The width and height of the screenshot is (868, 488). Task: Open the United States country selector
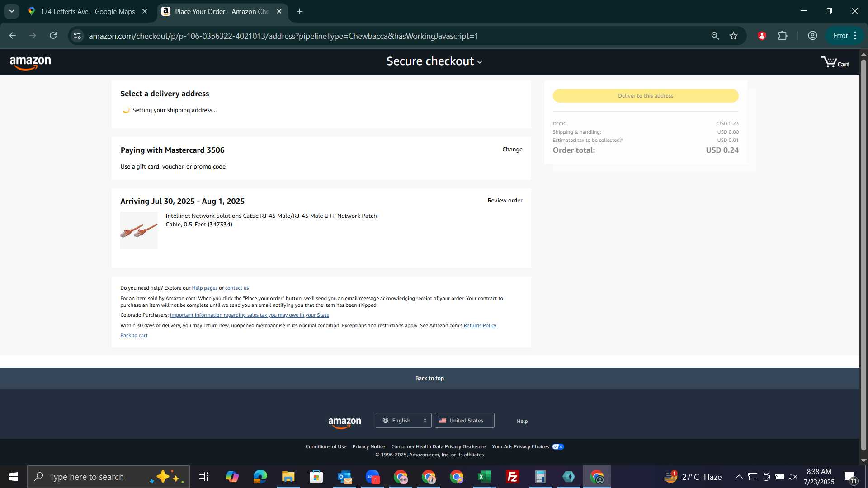coord(464,421)
